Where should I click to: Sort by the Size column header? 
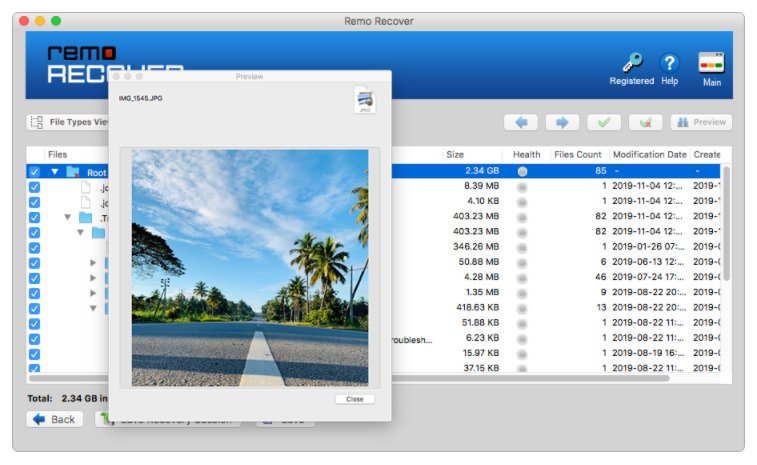coord(456,155)
